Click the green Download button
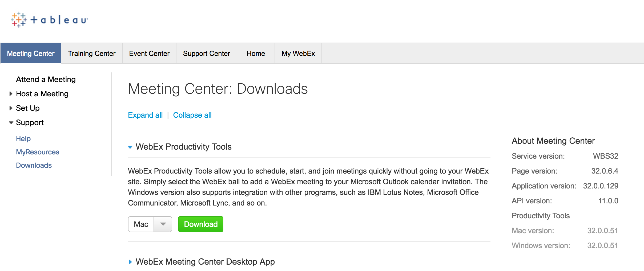 (201, 224)
